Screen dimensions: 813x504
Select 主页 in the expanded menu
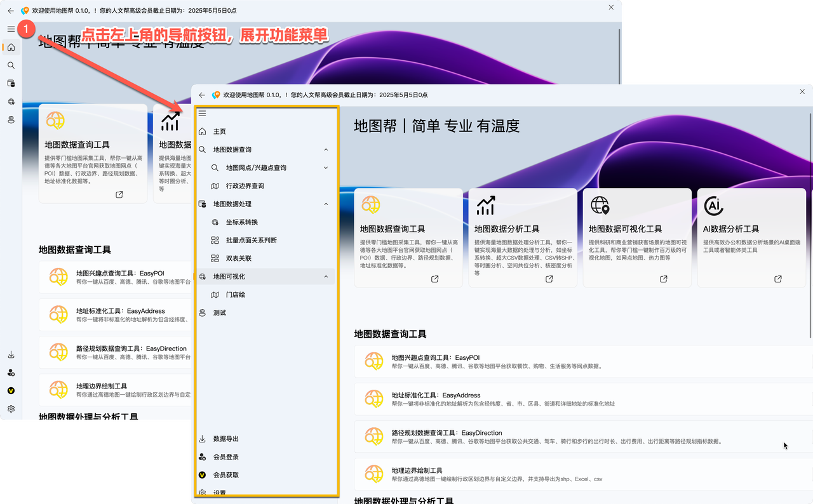266,131
